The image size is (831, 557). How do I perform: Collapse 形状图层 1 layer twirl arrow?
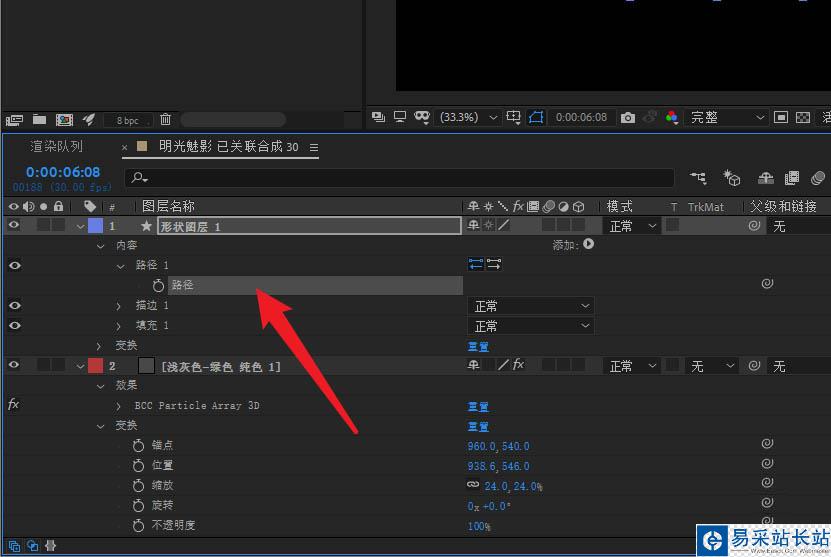click(80, 226)
